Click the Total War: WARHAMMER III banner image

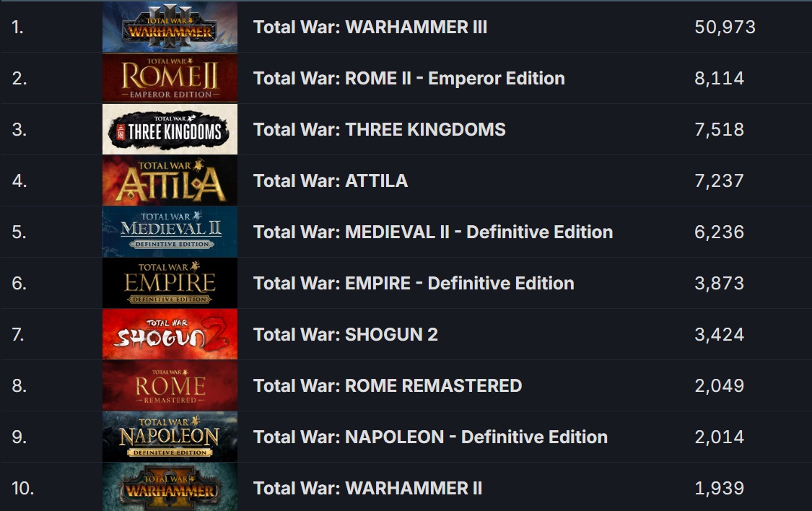pos(170,27)
